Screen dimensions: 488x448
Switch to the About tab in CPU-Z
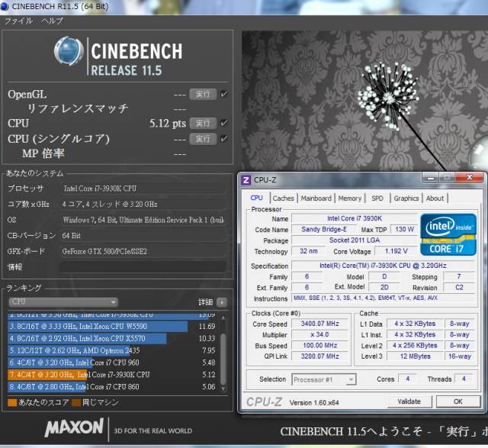(435, 198)
